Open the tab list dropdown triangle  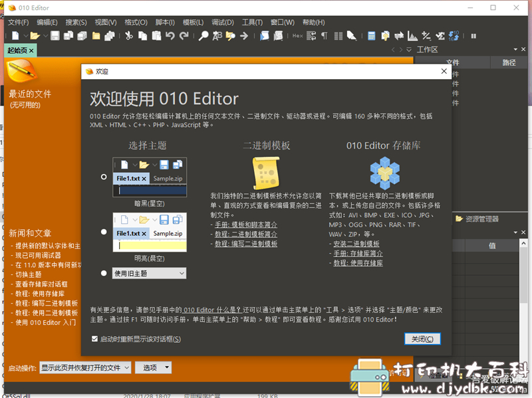point(409,49)
